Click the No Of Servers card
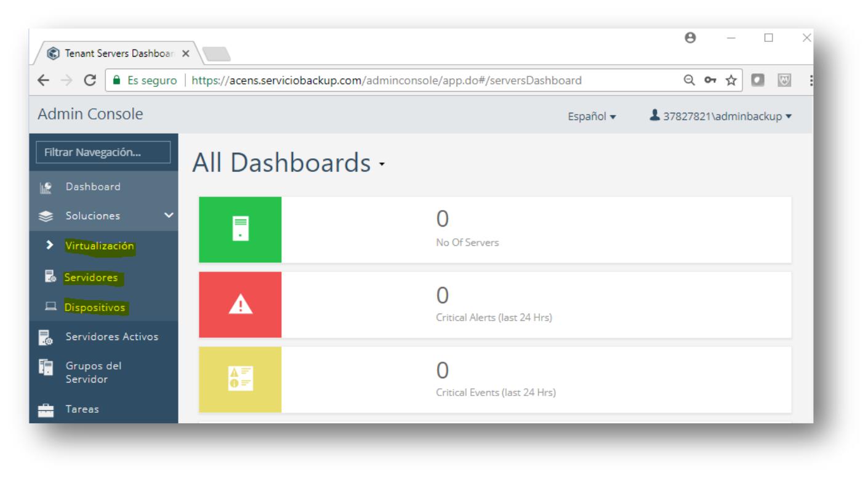The image size is (868, 478). click(495, 230)
